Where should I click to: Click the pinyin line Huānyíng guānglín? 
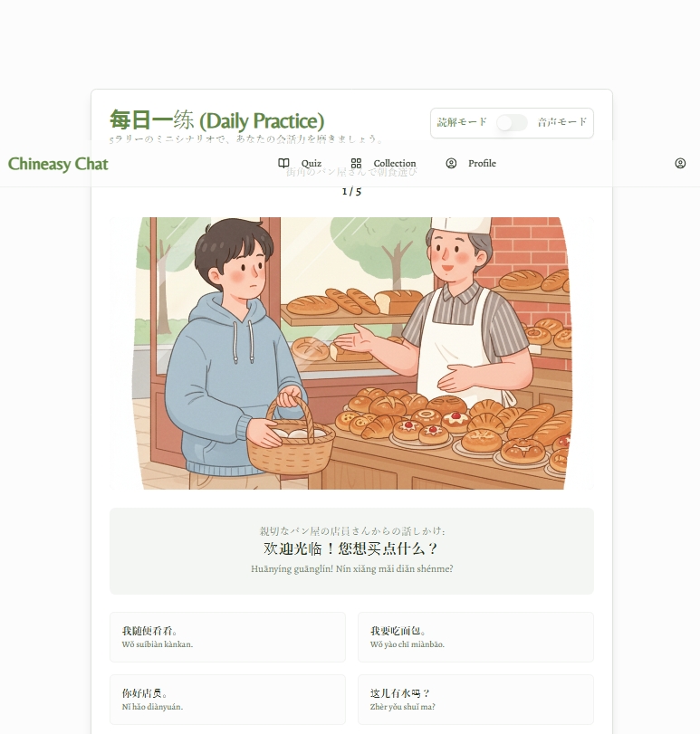(x=351, y=568)
